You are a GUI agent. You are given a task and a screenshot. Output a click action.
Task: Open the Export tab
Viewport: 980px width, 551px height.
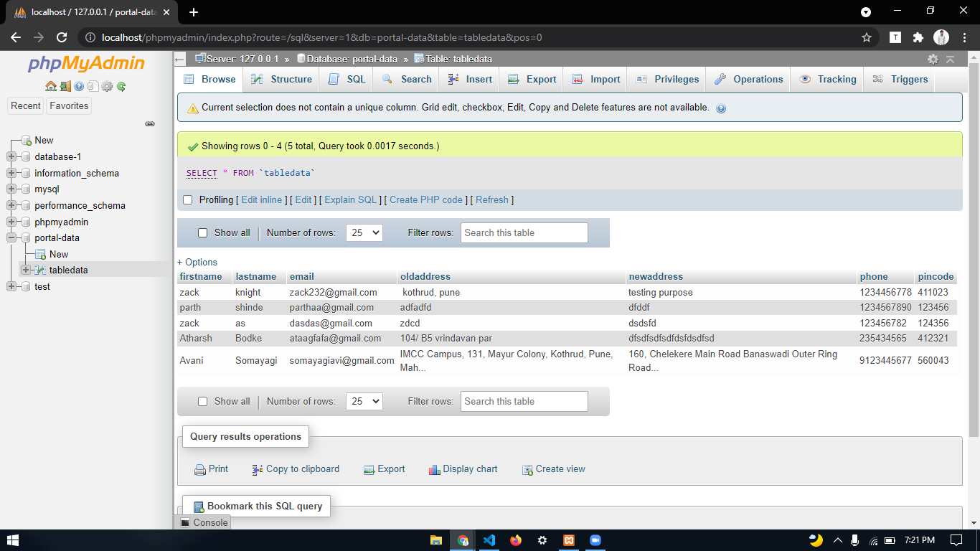click(532, 80)
